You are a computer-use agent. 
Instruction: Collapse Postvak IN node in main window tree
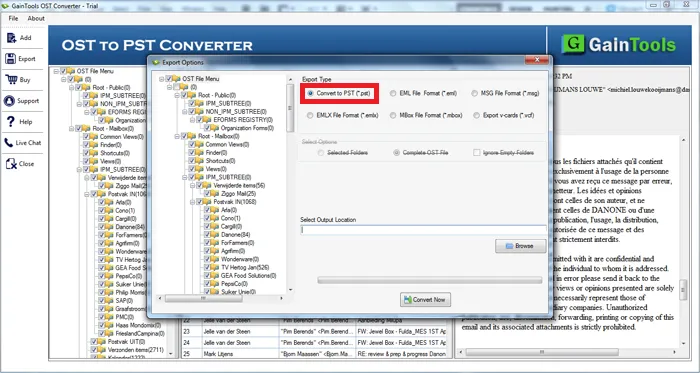(x=87, y=194)
